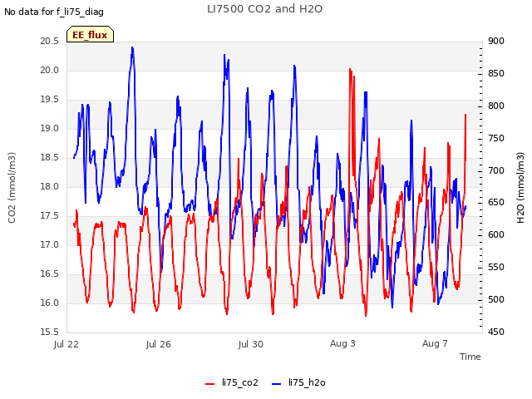Click the 16.0 CO2 axis value

click(x=50, y=303)
